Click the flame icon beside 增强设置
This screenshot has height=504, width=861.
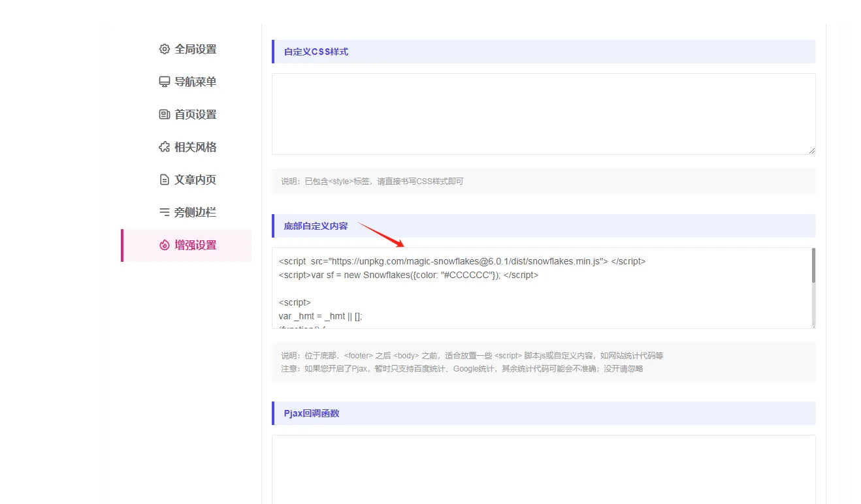(165, 245)
